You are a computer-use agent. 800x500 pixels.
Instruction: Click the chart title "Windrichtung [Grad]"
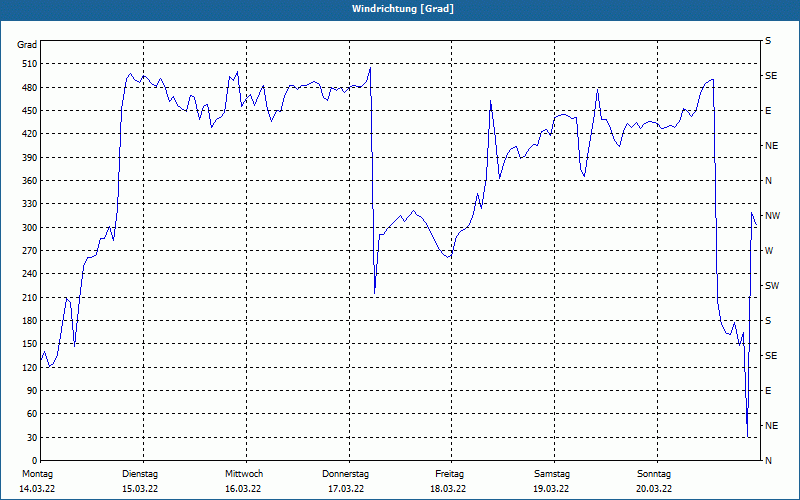[403, 9]
